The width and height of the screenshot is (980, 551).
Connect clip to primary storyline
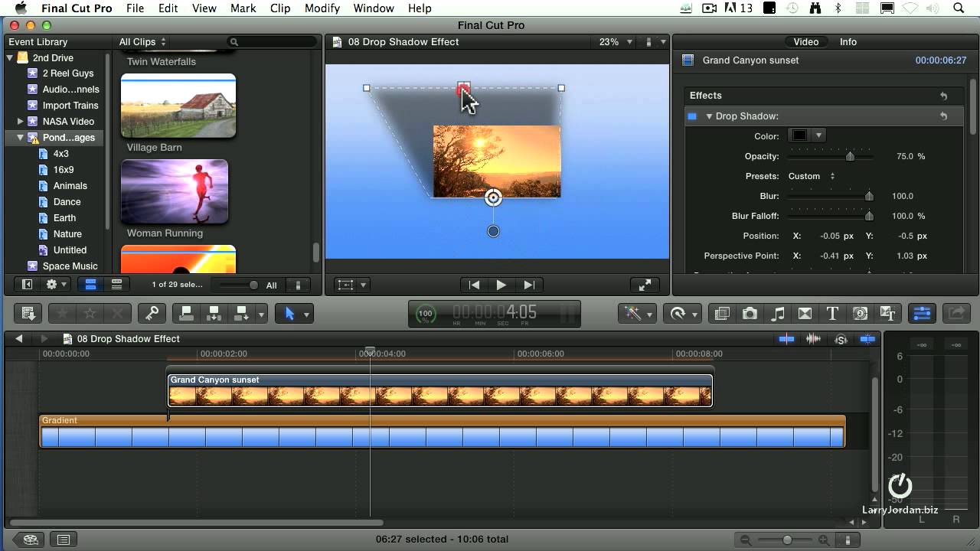pyautogui.click(x=185, y=313)
